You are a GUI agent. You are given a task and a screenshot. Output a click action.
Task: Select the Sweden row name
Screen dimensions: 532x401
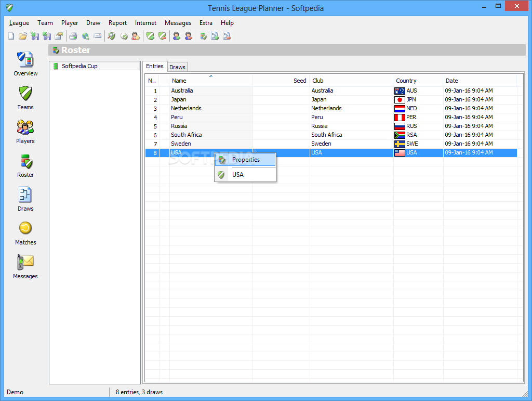181,144
